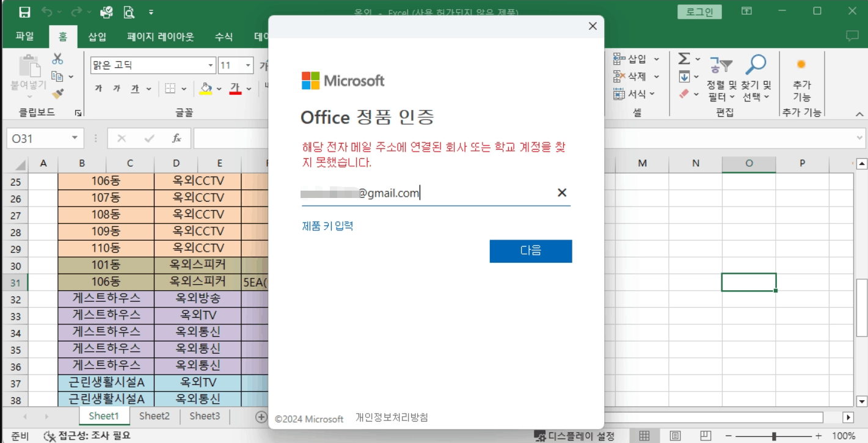
Task: Open ribbon display options icon
Action: tap(746, 11)
